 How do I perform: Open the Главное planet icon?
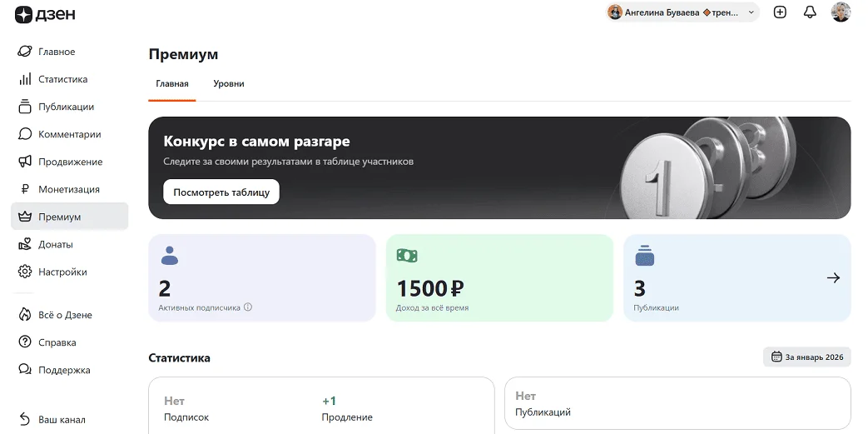[x=25, y=52]
